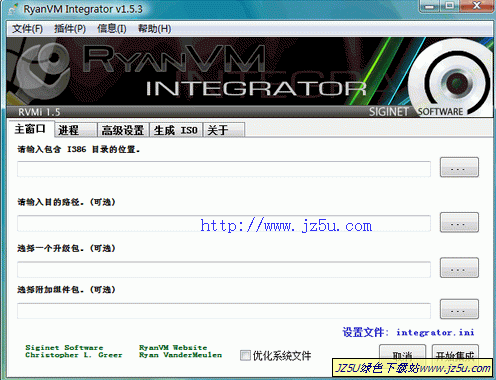Open the 插件(P) menu
The image size is (496, 380).
(70, 29)
